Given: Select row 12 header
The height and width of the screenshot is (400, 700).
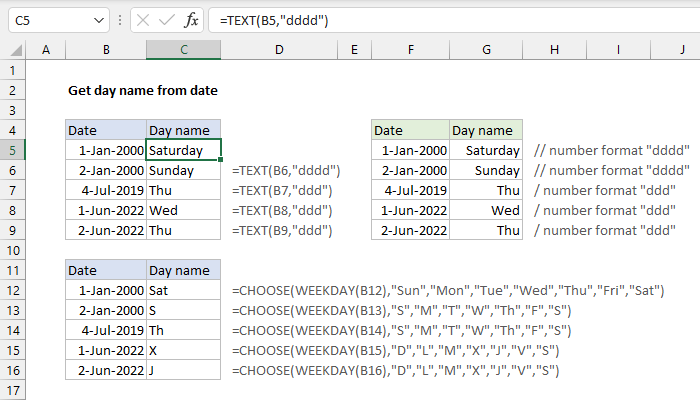Looking at the screenshot, I should click(13, 290).
